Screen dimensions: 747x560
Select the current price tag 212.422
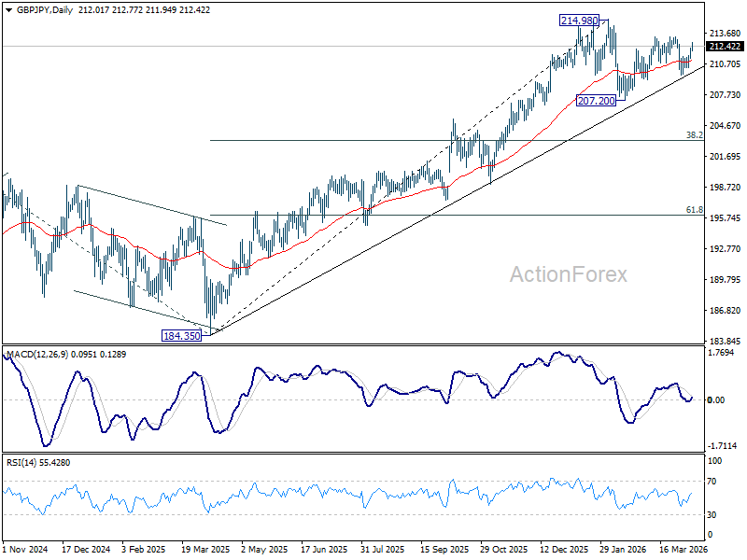(725, 46)
